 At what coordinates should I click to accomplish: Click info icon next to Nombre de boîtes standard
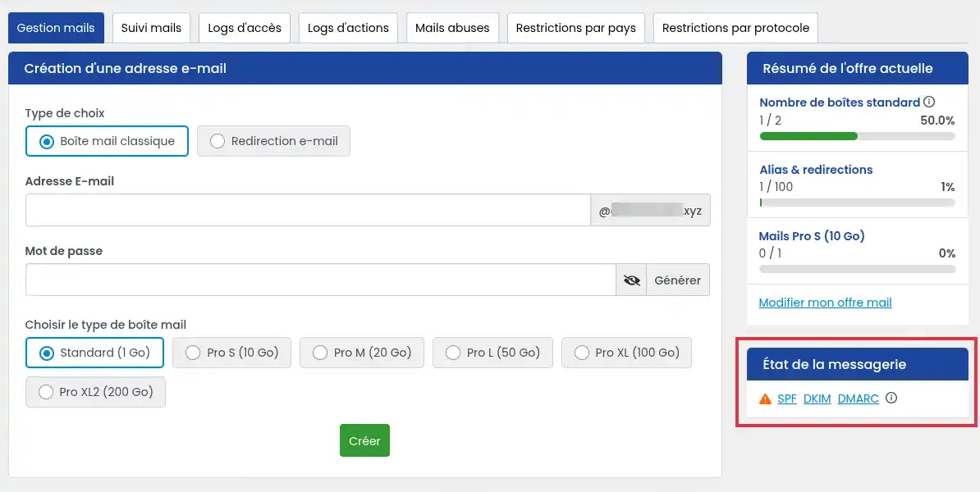point(929,102)
